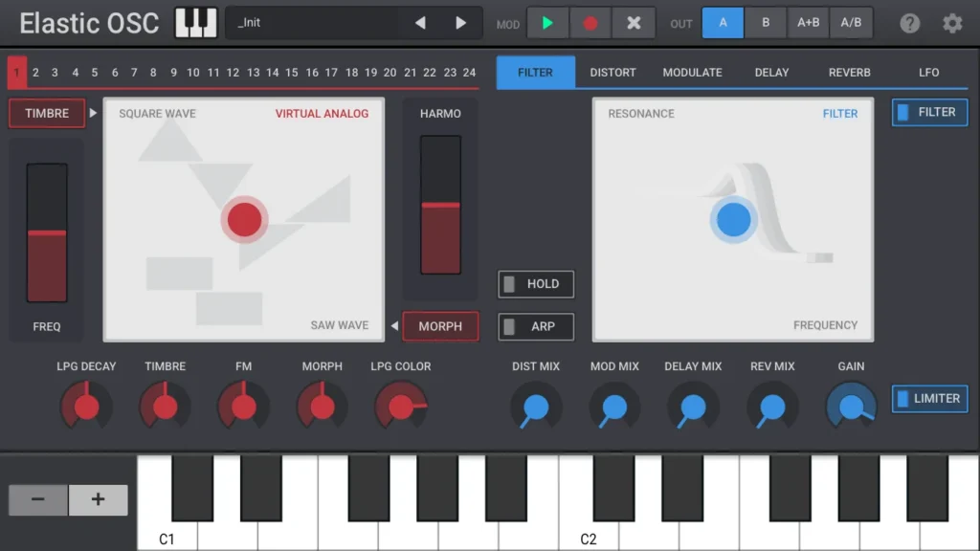The image size is (980, 551).
Task: Click the TIMBRE button
Action: coord(47,114)
